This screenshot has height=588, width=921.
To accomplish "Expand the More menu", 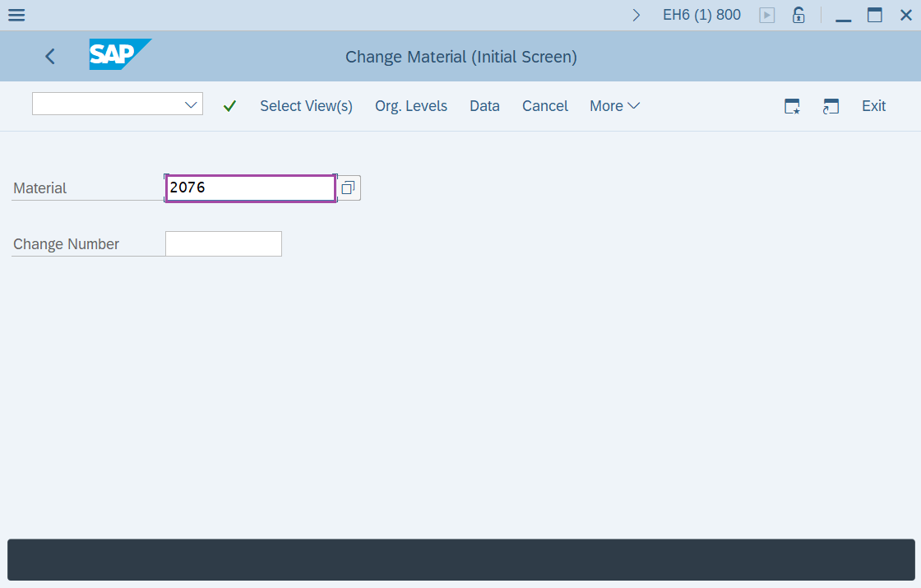I will tap(614, 106).
